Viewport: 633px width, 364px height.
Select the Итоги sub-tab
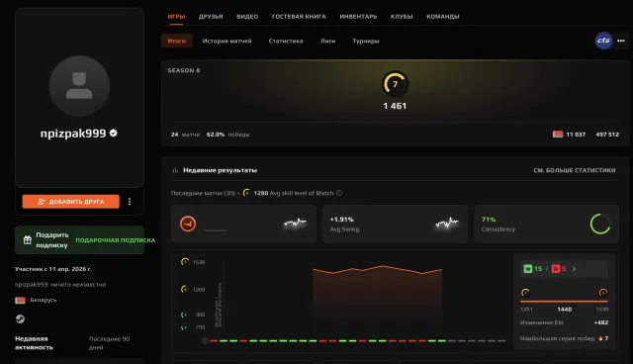(176, 41)
